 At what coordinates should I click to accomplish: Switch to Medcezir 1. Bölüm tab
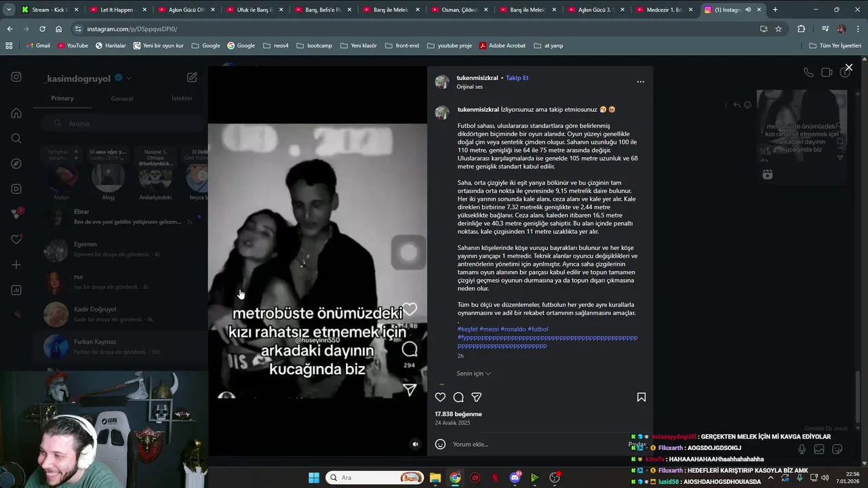[x=663, y=9]
